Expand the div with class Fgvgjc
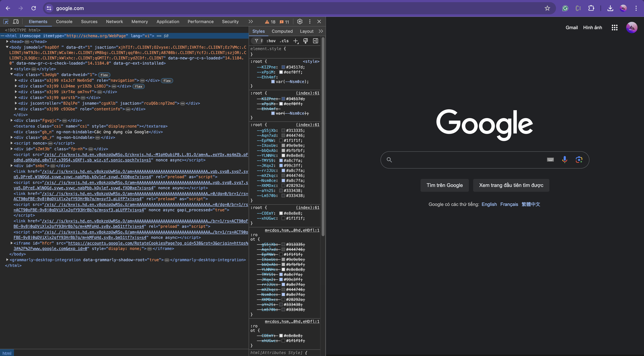The image size is (644, 356). pos(11,120)
